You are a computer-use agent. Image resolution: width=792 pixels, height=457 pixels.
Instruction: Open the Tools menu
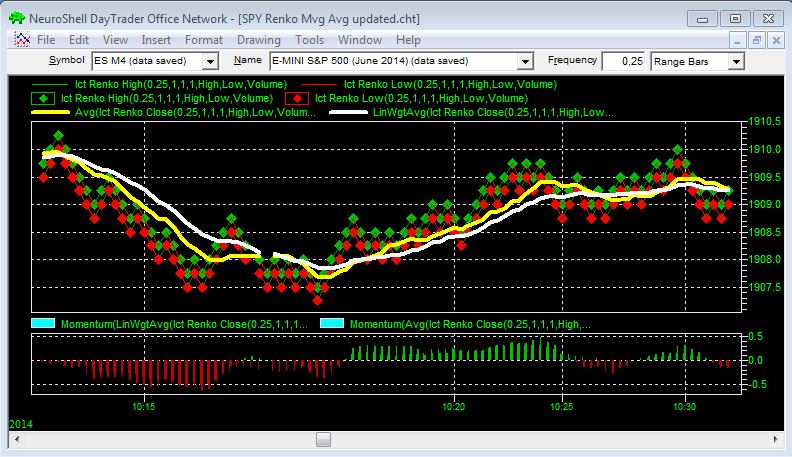coord(309,40)
